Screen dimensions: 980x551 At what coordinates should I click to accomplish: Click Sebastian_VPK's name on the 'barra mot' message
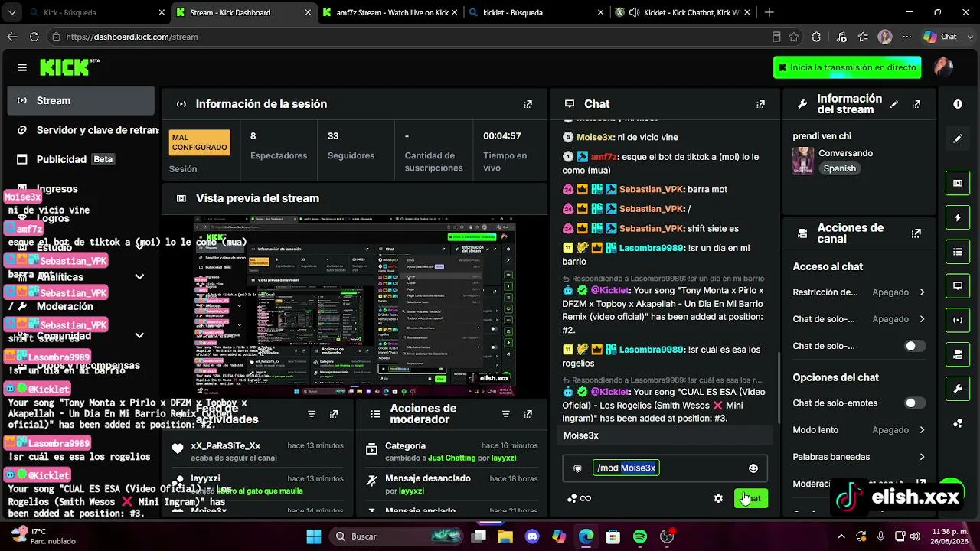click(x=651, y=189)
